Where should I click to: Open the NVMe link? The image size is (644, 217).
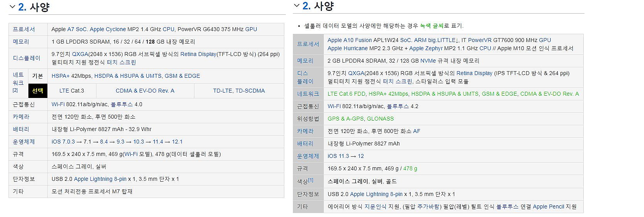428,61
